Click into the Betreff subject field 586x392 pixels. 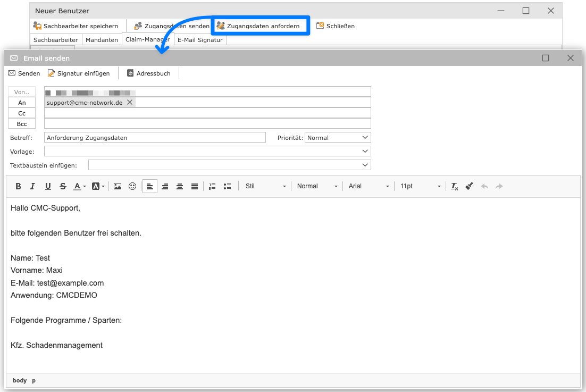(x=155, y=138)
